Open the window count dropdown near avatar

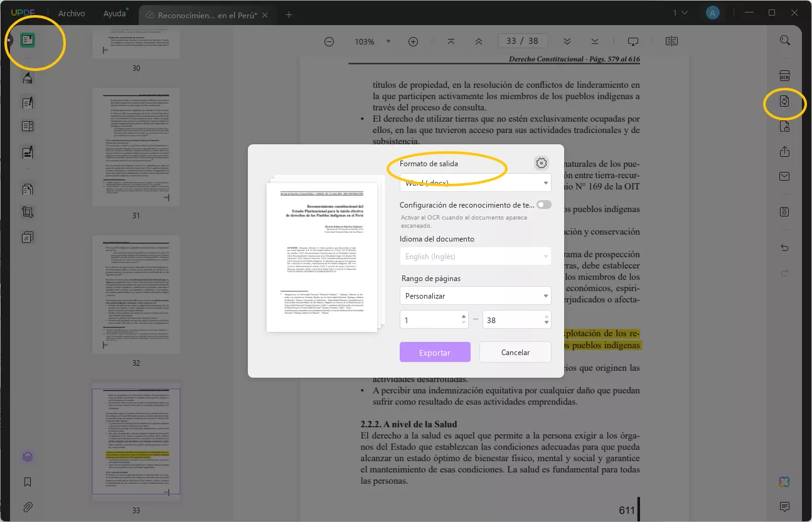point(680,13)
